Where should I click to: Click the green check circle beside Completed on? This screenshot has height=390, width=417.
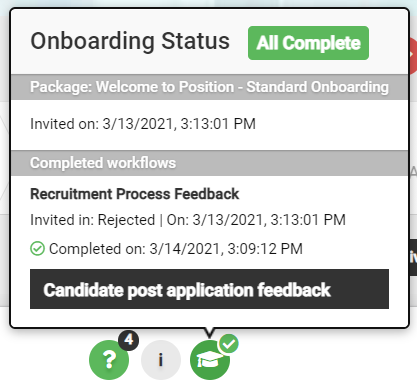37,249
